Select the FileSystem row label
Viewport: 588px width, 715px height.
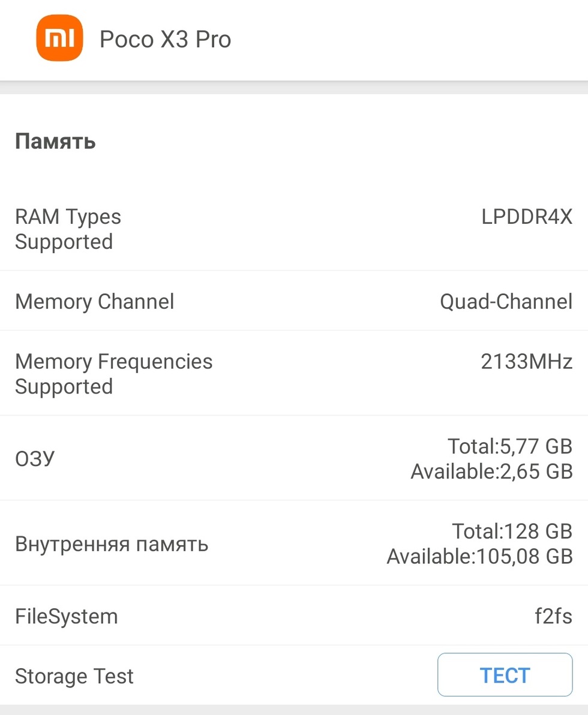[66, 617]
